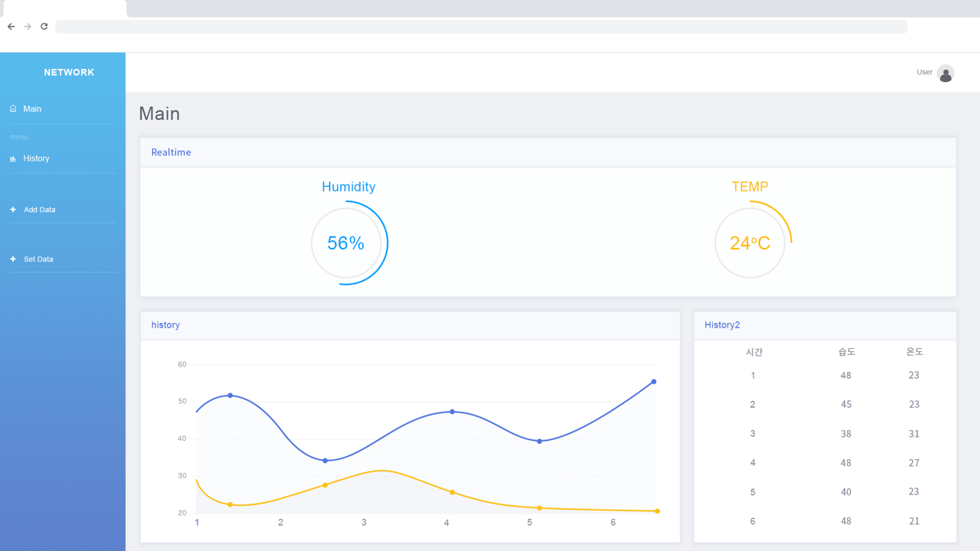Click the browser address bar
This screenshot has width=980, height=551.
click(x=482, y=27)
